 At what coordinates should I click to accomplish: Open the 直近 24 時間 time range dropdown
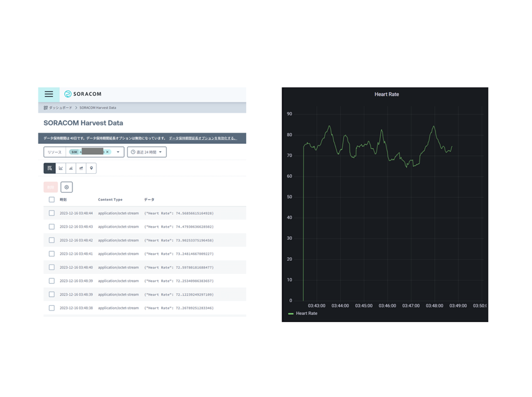tap(147, 152)
